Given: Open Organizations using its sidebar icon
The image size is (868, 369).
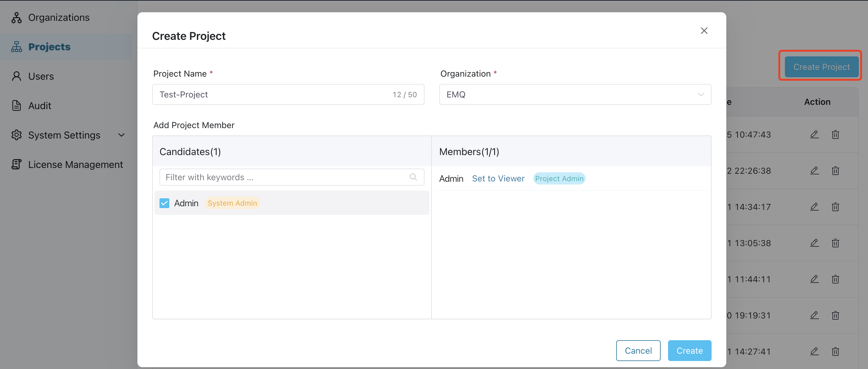Looking at the screenshot, I should [16, 17].
